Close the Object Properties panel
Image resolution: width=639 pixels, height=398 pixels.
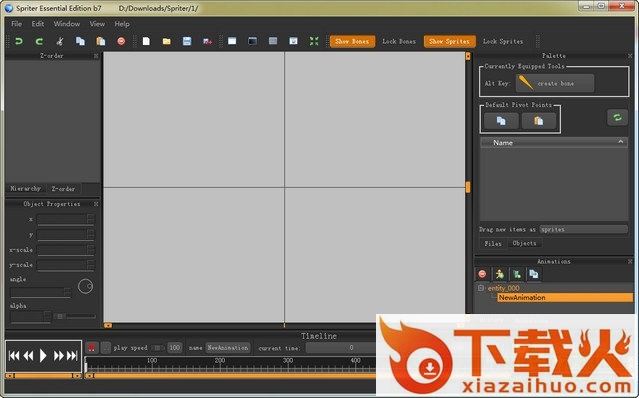click(x=96, y=204)
